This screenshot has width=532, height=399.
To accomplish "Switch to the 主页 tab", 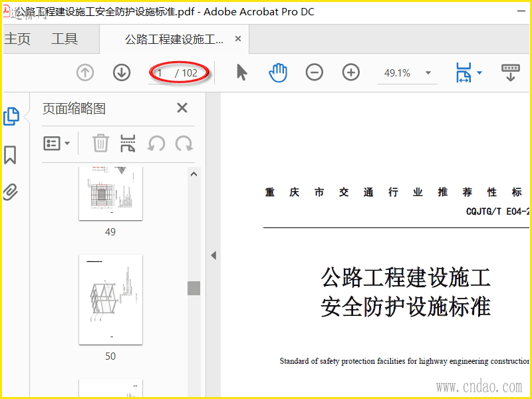I will tap(17, 39).
